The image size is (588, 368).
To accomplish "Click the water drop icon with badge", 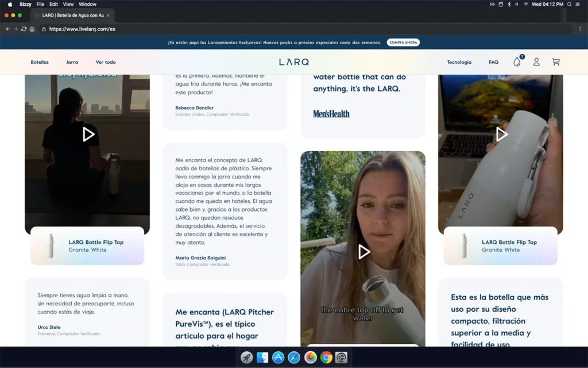I will coord(517,62).
